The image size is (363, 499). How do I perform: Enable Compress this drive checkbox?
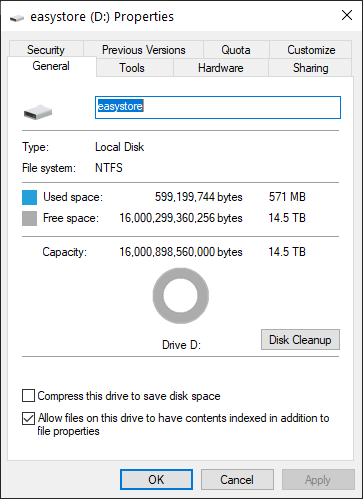click(x=28, y=396)
